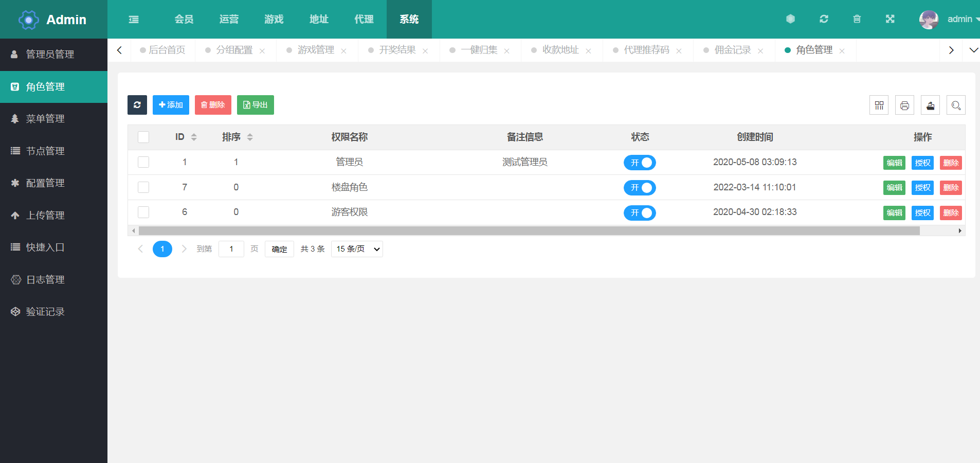The height and width of the screenshot is (463, 980).
Task: Close the 代理推荐码 tab
Action: click(x=679, y=51)
